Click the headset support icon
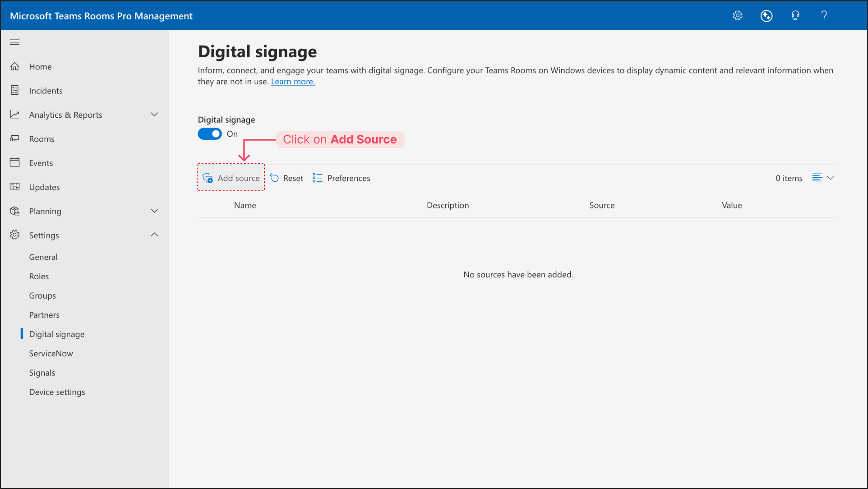 tap(795, 16)
